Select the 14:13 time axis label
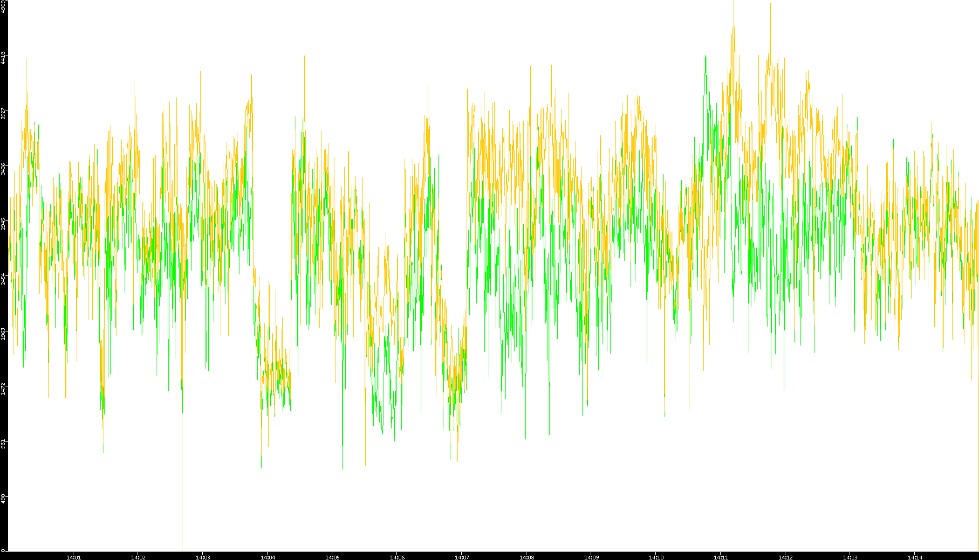 coord(850,557)
